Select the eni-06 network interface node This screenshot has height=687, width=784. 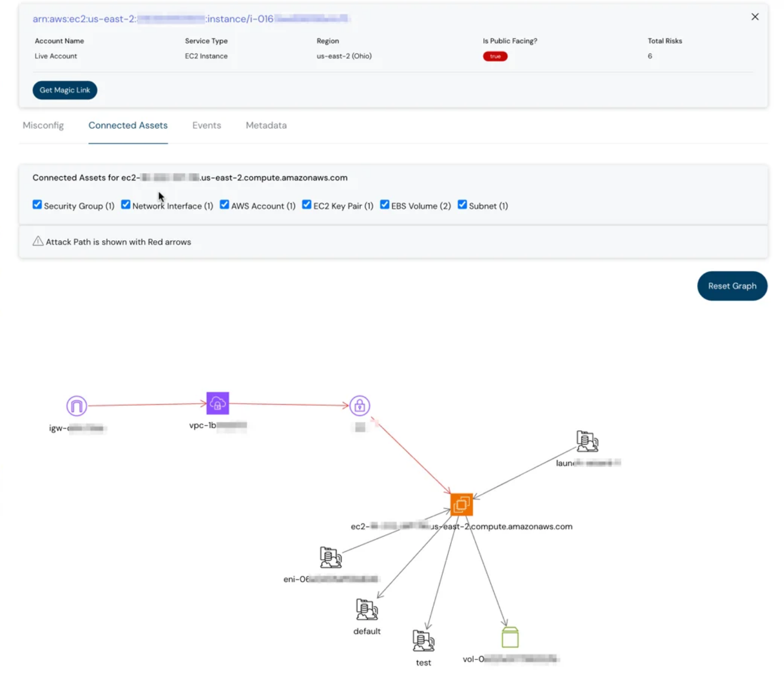pos(329,557)
